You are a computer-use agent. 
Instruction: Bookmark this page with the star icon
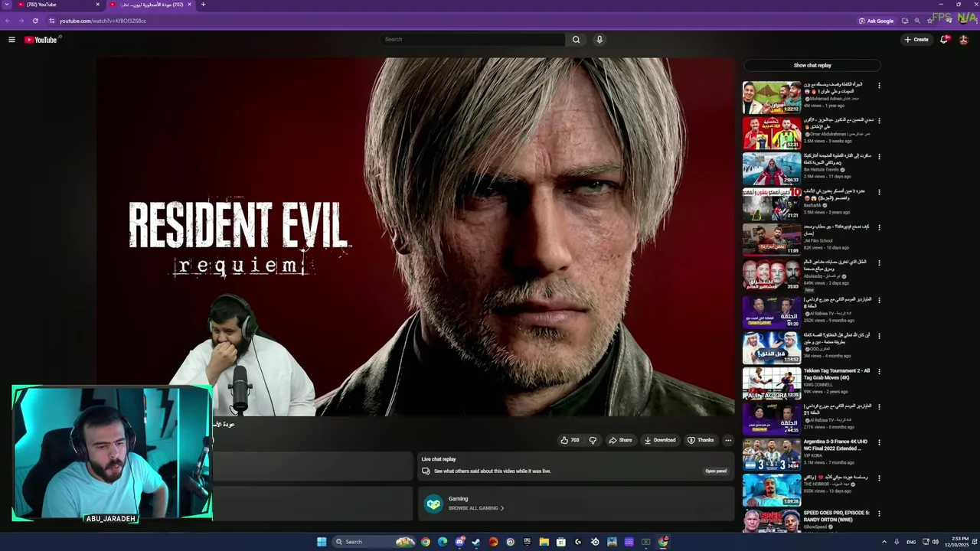click(x=929, y=21)
